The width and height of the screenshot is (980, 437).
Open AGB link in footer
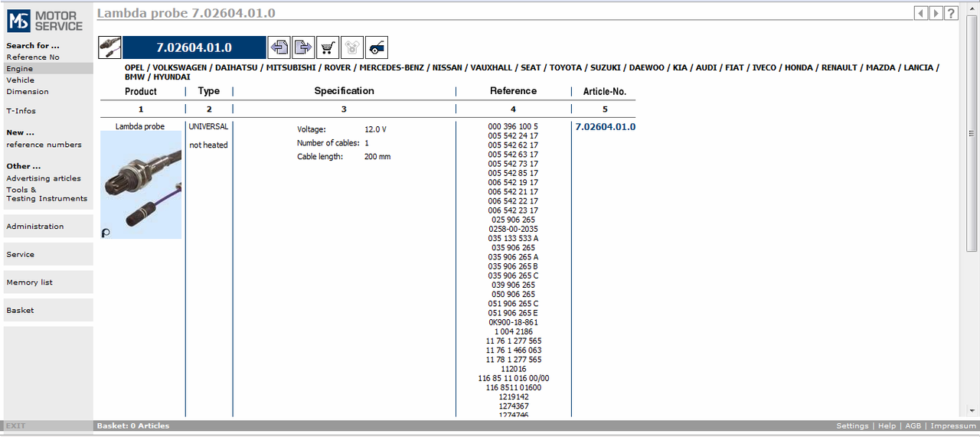point(913,426)
